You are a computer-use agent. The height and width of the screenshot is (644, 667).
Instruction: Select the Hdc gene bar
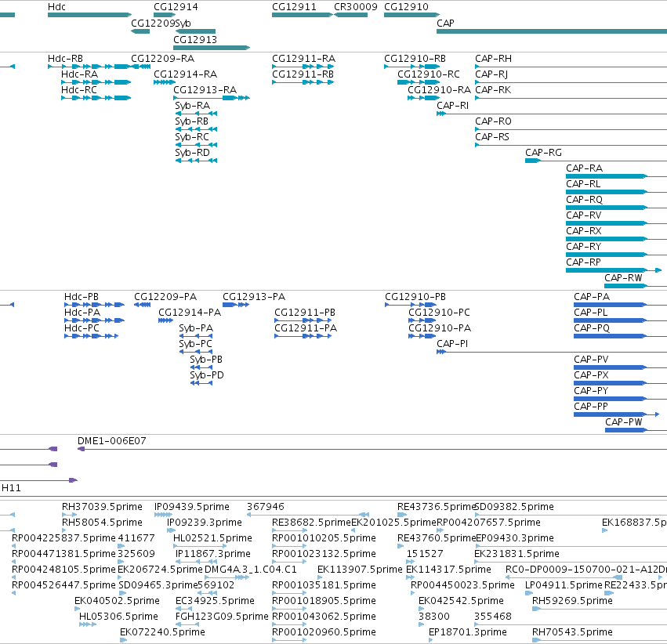coord(89,15)
